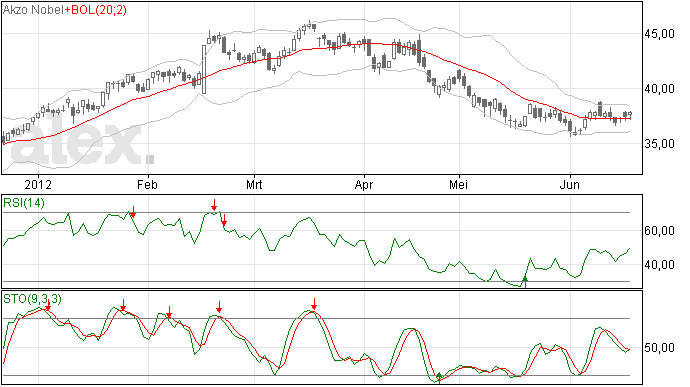
Task: Click the lower of the two late-February RSI arrows
Action: 224,220
